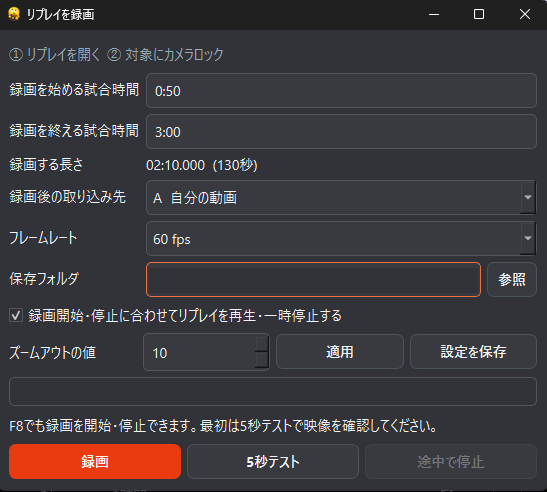Click the 録画後の取り込み先 label
Screen dimensions: 547x492
pyautogui.click(x=68, y=197)
